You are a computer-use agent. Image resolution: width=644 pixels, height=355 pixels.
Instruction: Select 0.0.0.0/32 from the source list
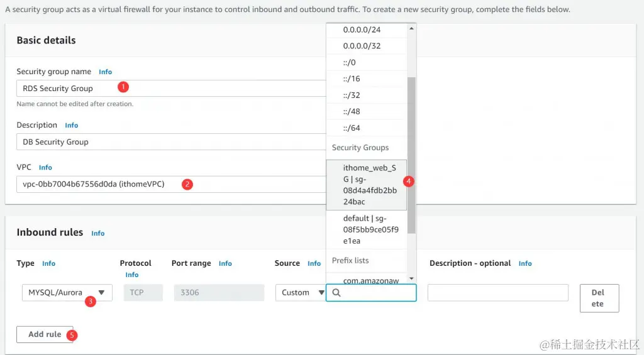(x=367, y=46)
